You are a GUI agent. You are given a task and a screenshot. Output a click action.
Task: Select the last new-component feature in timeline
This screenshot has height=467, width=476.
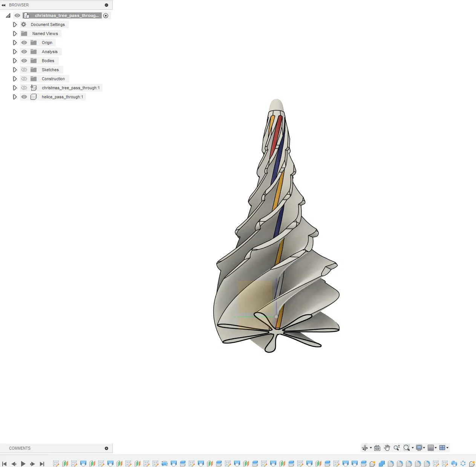[472, 464]
